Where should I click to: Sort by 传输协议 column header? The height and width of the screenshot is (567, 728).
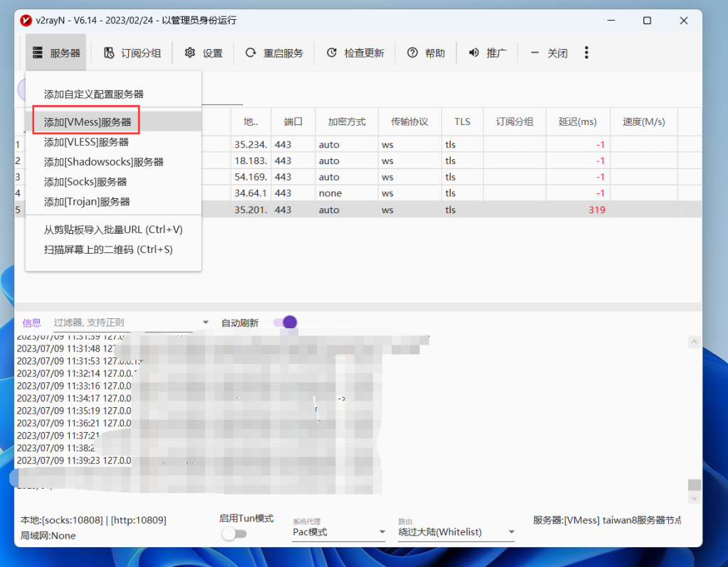pos(410,121)
